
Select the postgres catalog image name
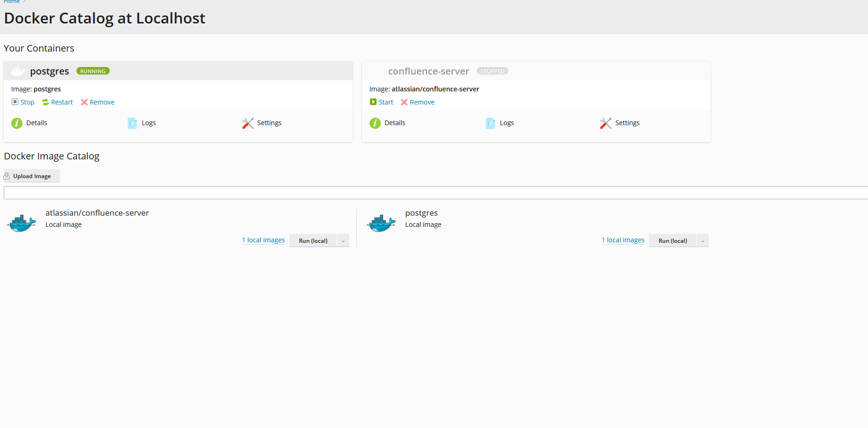(x=422, y=213)
